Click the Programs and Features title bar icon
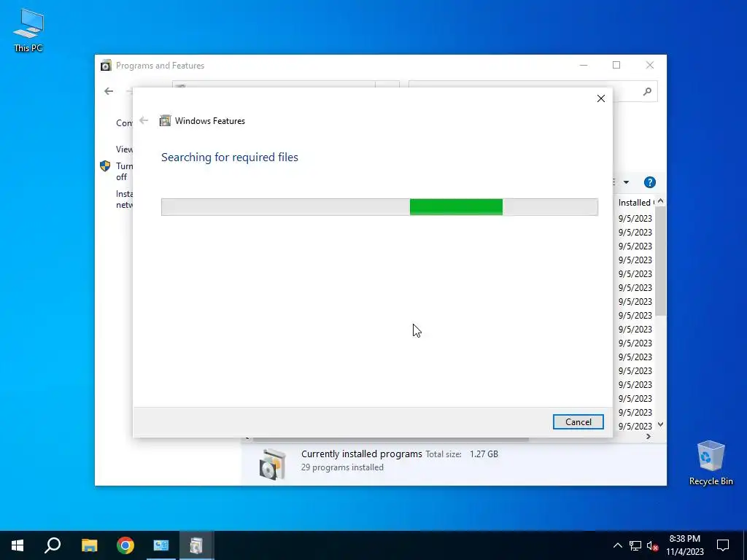 point(106,65)
